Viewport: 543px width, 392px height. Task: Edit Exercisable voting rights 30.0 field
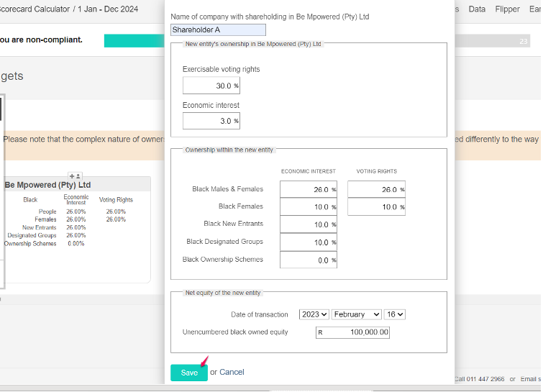[211, 86]
